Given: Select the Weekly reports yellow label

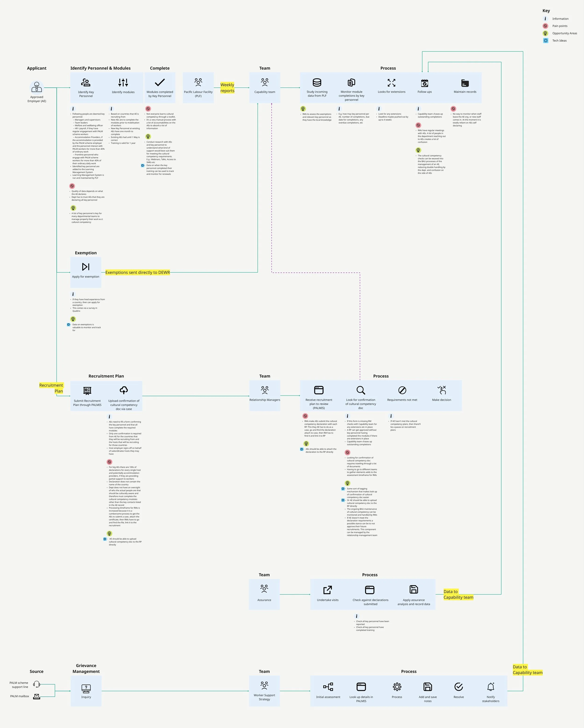Looking at the screenshot, I should click(x=227, y=88).
